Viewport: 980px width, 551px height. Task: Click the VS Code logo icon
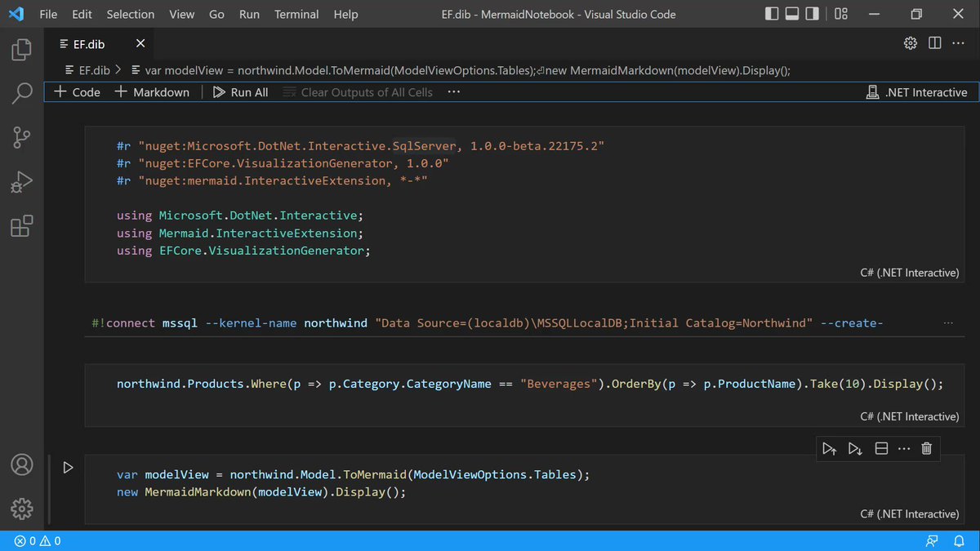tap(18, 14)
